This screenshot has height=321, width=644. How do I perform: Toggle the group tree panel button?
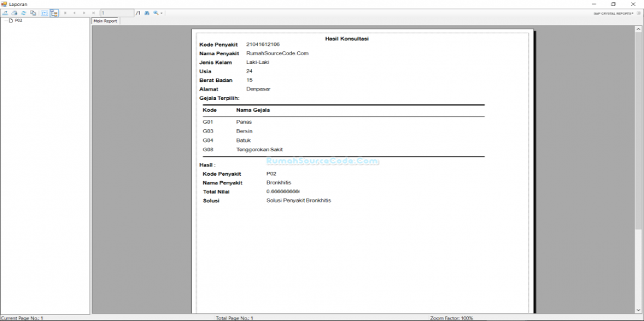[x=54, y=13]
